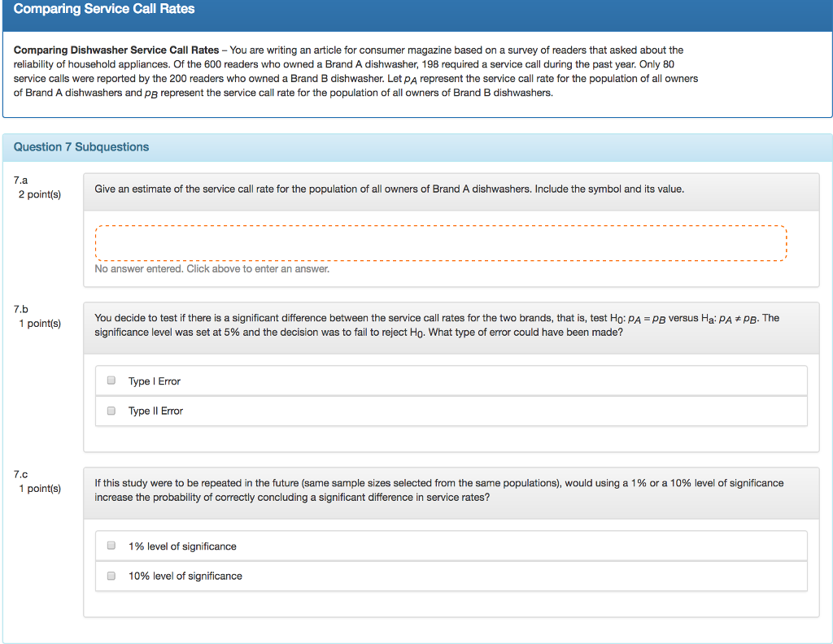Click the '10% level of significance' label text
This screenshot has width=833, height=644.
point(185,576)
